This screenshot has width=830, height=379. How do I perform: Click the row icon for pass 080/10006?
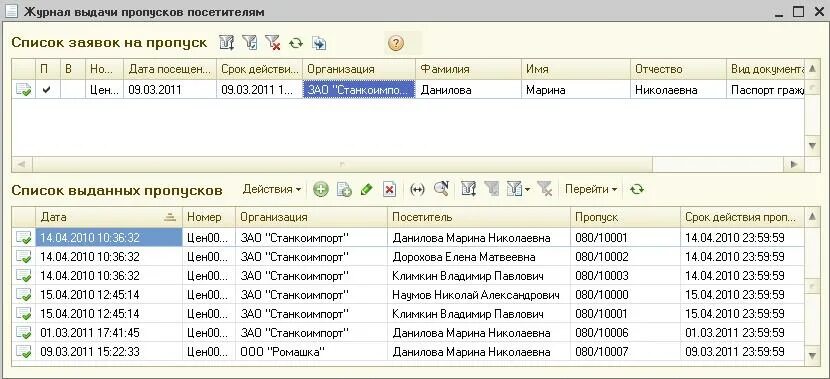pyautogui.click(x=24, y=333)
